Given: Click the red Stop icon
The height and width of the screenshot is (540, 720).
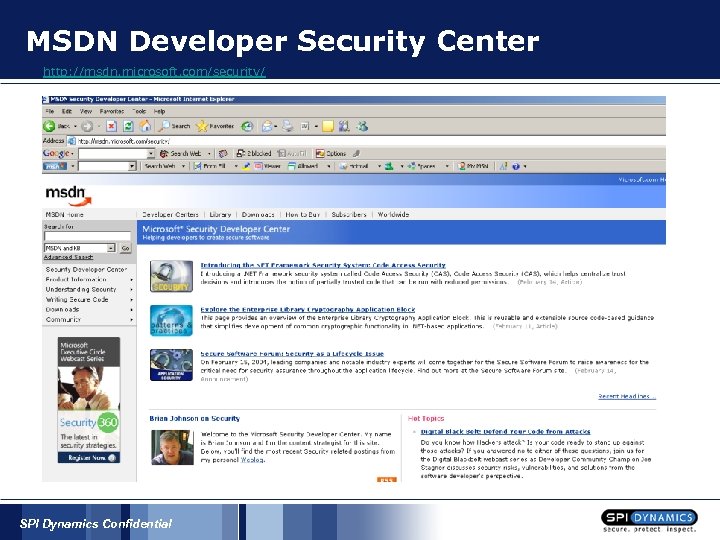Looking at the screenshot, I should [112, 126].
